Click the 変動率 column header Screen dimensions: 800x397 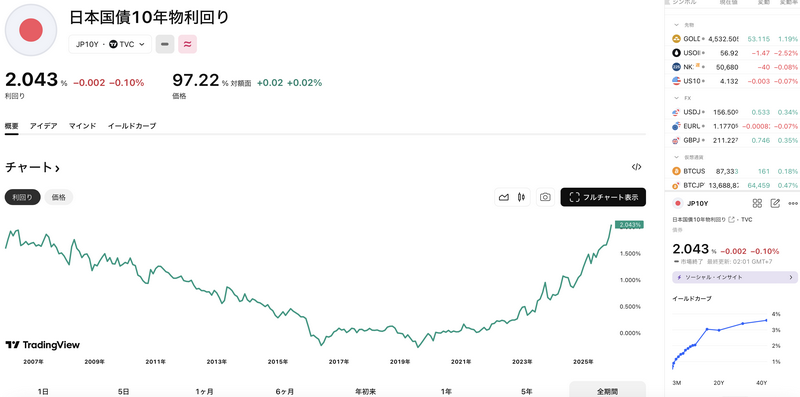point(788,3)
